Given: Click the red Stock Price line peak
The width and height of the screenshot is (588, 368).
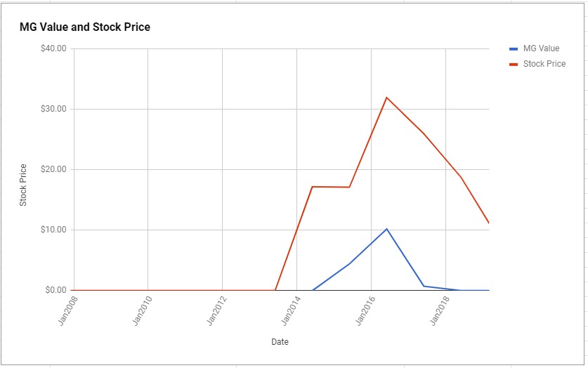Looking at the screenshot, I should click(x=386, y=98).
